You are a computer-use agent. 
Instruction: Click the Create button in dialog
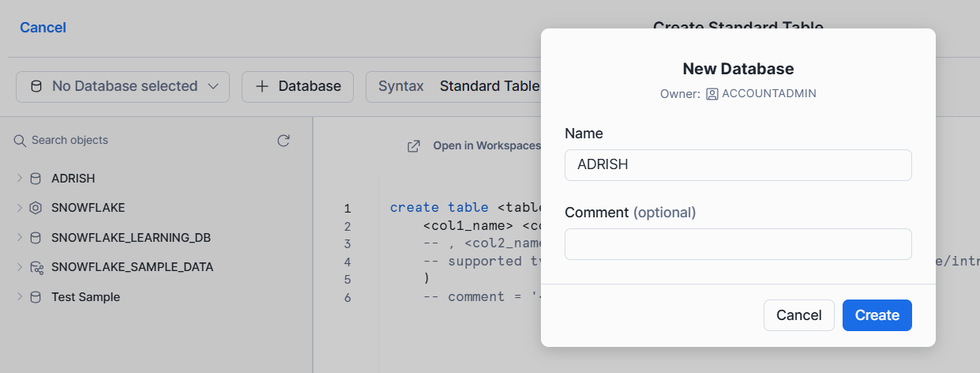[x=877, y=315]
